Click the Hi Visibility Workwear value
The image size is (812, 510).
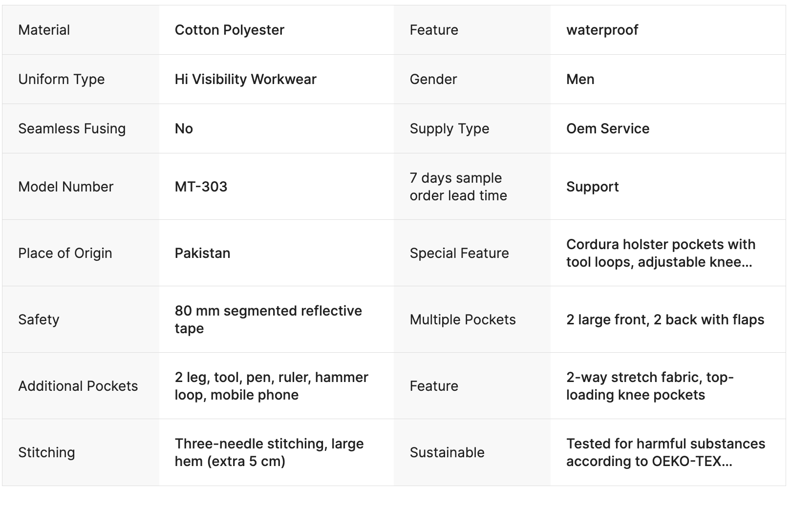click(245, 79)
